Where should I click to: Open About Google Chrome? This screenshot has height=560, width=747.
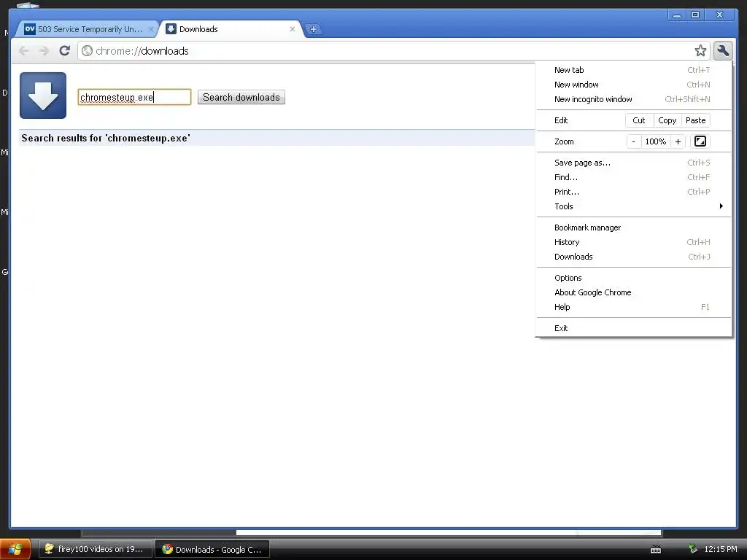(x=633, y=292)
